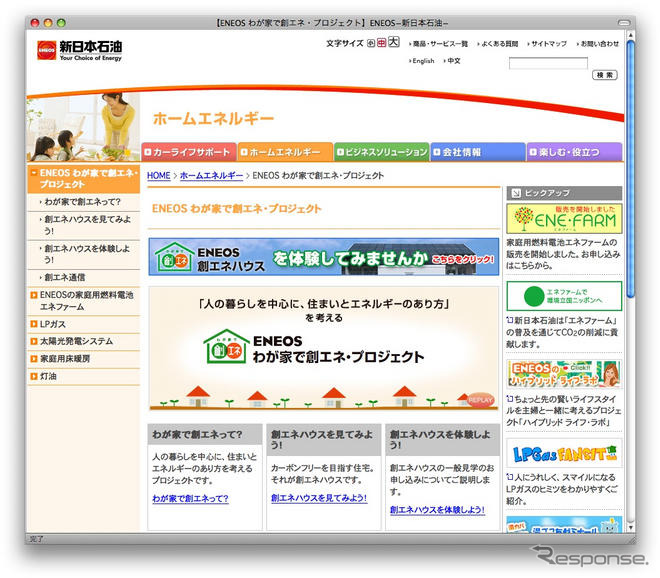Click the window toolbar toggle pill button

coord(624,22)
